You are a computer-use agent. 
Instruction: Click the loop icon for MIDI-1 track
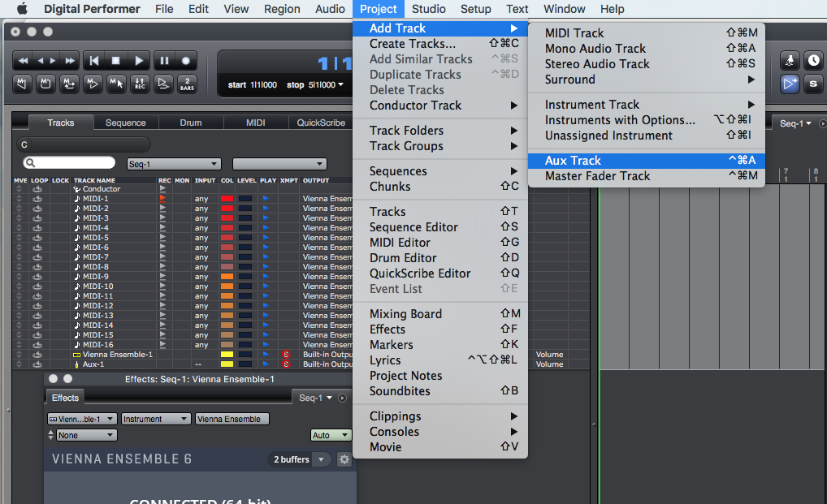(37, 199)
